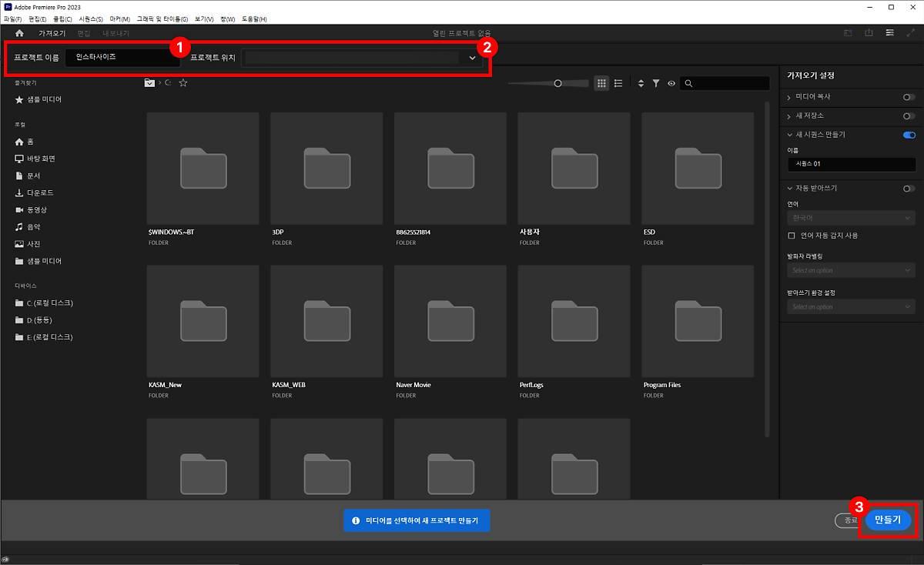Open the sort order options icon
This screenshot has height=565, width=924.
[641, 83]
